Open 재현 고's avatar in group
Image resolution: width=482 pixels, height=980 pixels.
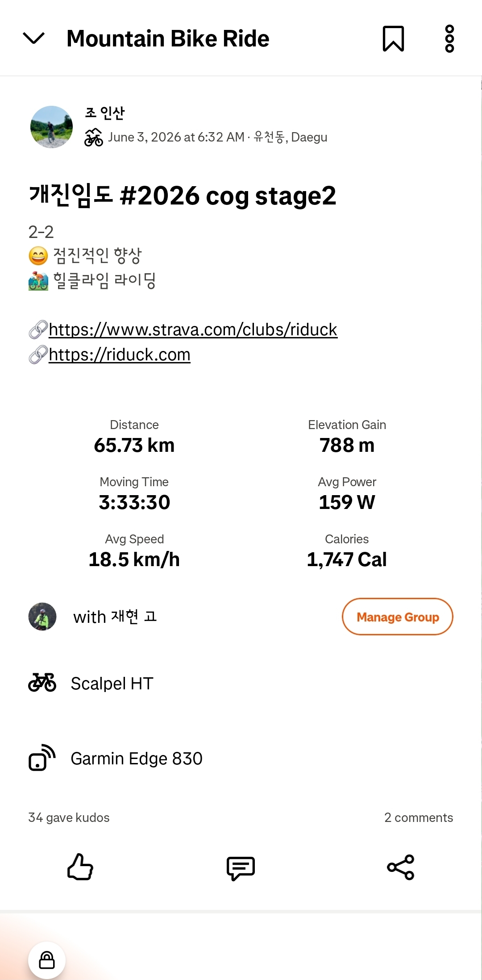coord(42,617)
